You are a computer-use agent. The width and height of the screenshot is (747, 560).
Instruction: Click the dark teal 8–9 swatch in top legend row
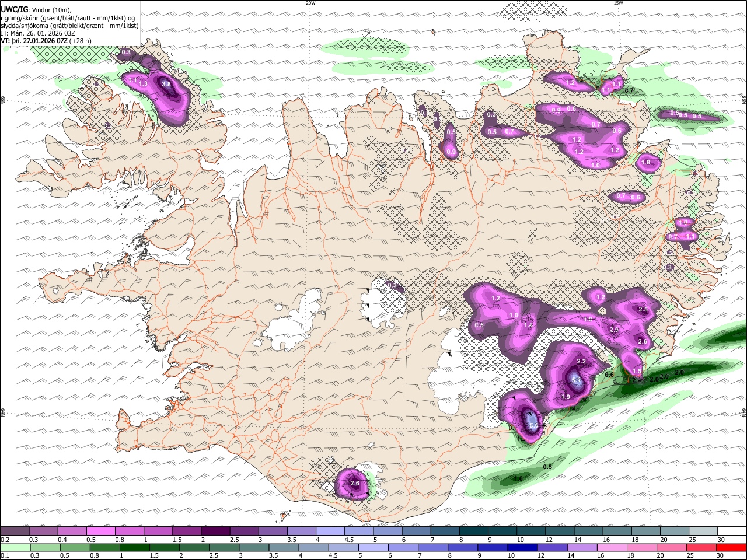coord(473,531)
